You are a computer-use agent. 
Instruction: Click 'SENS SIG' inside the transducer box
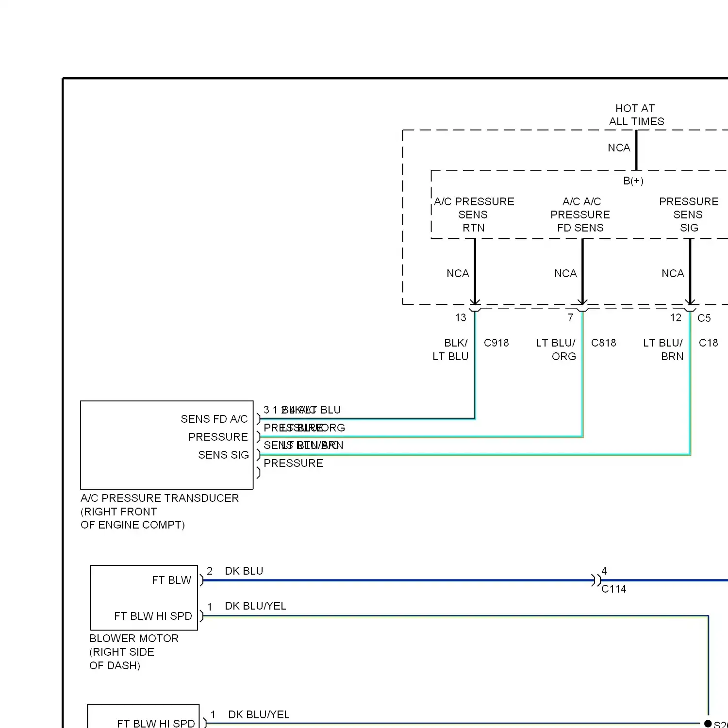223,455
